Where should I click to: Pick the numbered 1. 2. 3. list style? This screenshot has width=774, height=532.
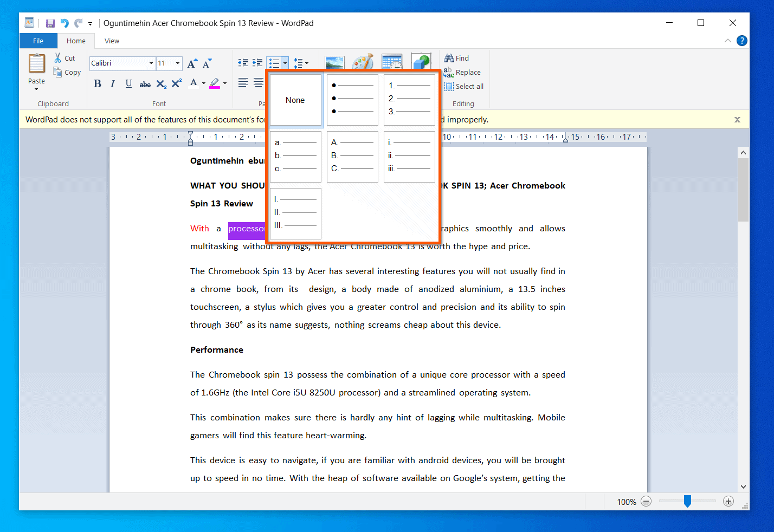pos(410,100)
